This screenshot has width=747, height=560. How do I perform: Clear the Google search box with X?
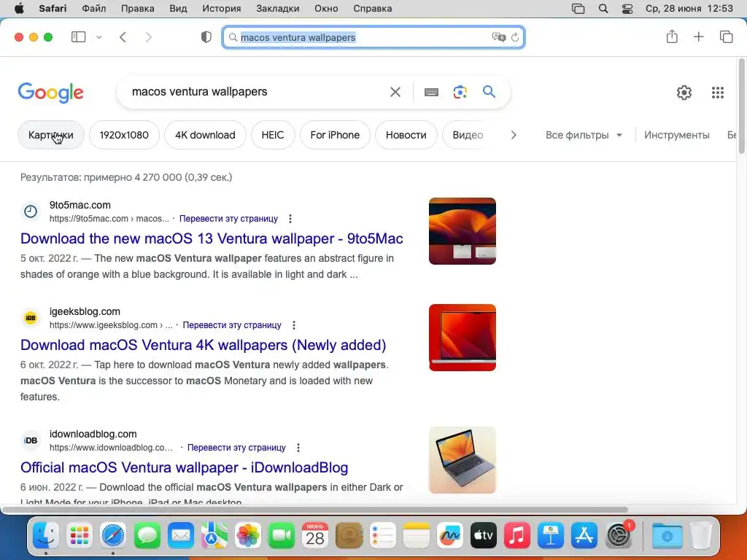[x=395, y=92]
